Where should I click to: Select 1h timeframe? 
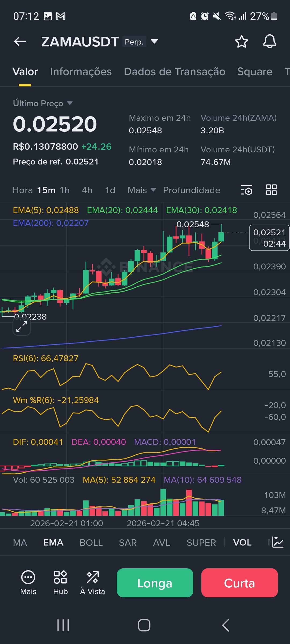pos(65,190)
